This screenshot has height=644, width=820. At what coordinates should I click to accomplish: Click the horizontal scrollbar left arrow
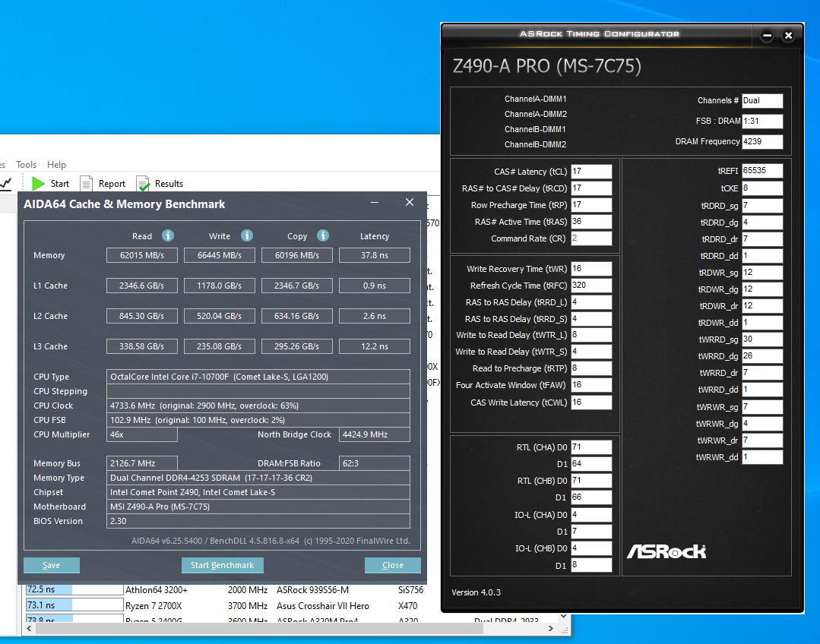tap(30, 628)
